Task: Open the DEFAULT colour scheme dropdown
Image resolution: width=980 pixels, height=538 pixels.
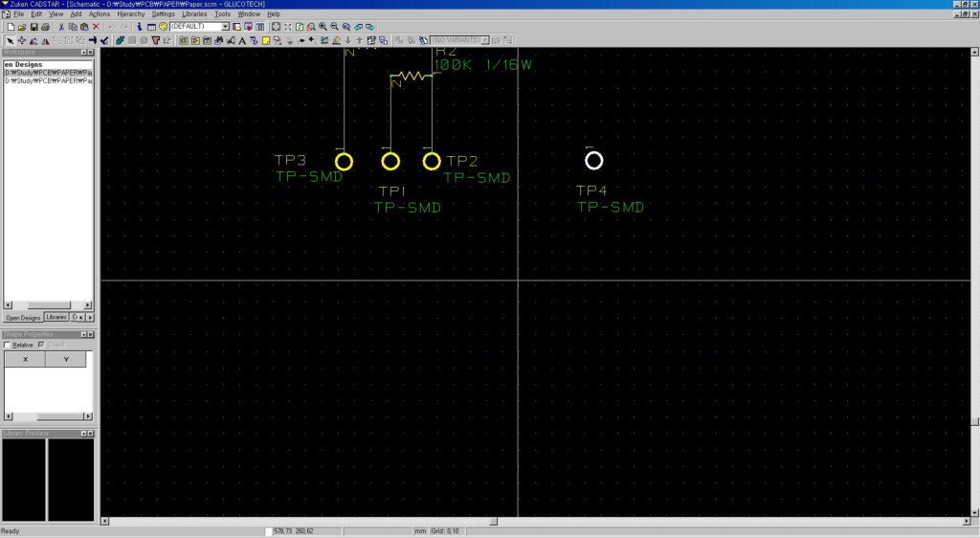Action: [225, 27]
